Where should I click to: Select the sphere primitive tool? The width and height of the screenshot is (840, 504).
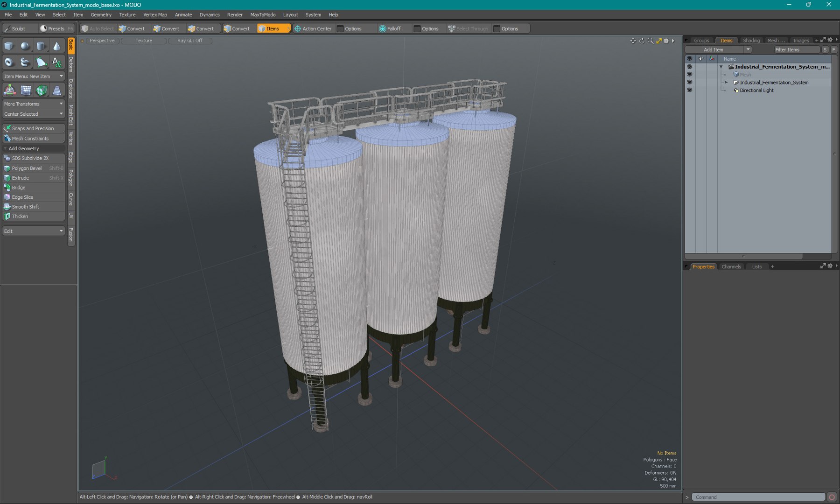25,46
